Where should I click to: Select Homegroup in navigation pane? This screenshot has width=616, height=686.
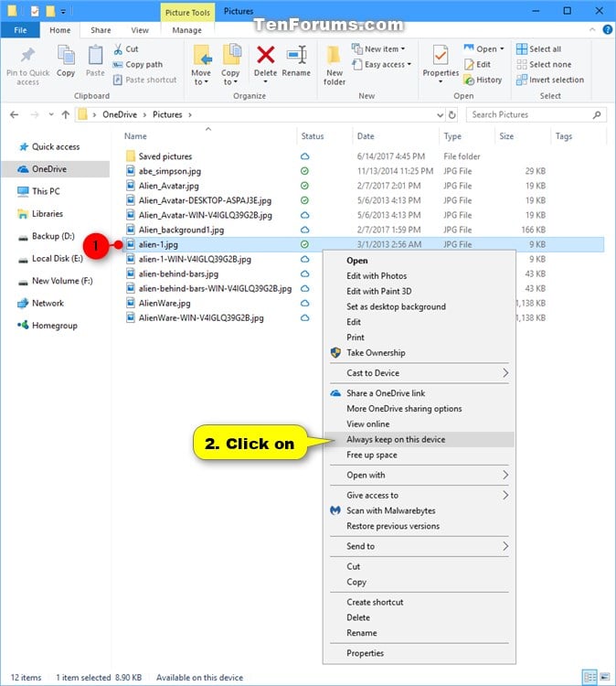click(x=54, y=326)
